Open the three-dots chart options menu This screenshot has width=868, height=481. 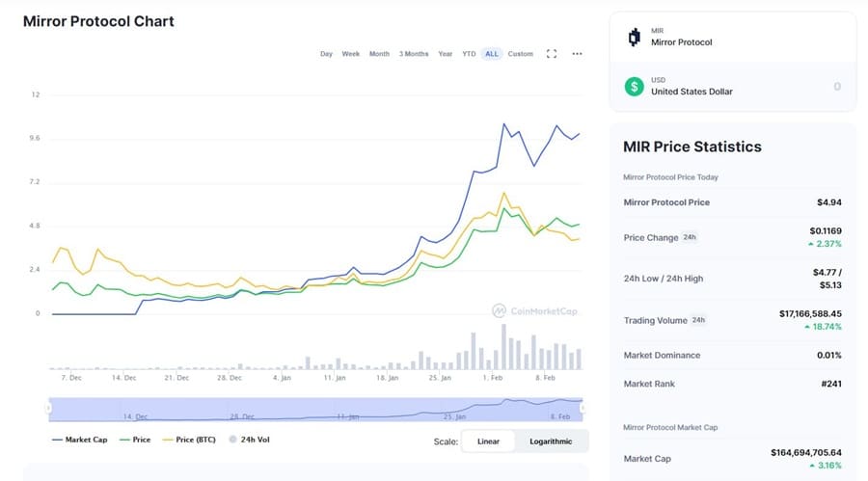pos(577,54)
